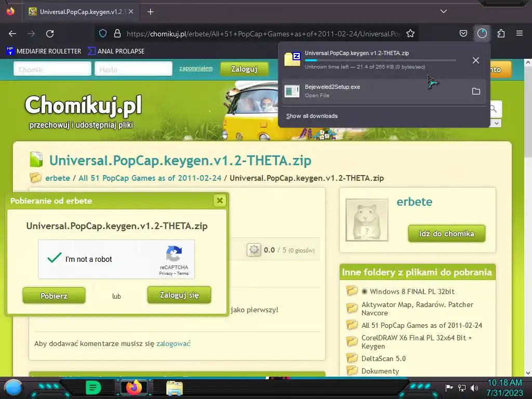Select the Universal.PopCap.keygen.v1.2 browser tab
Screen dimensions: 532x399
click(82, 12)
